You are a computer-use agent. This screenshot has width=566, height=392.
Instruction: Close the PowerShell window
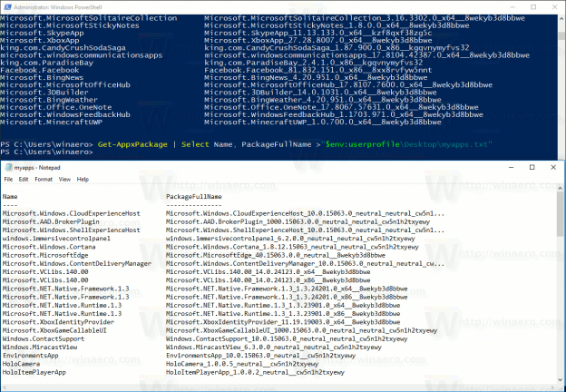click(x=553, y=5)
